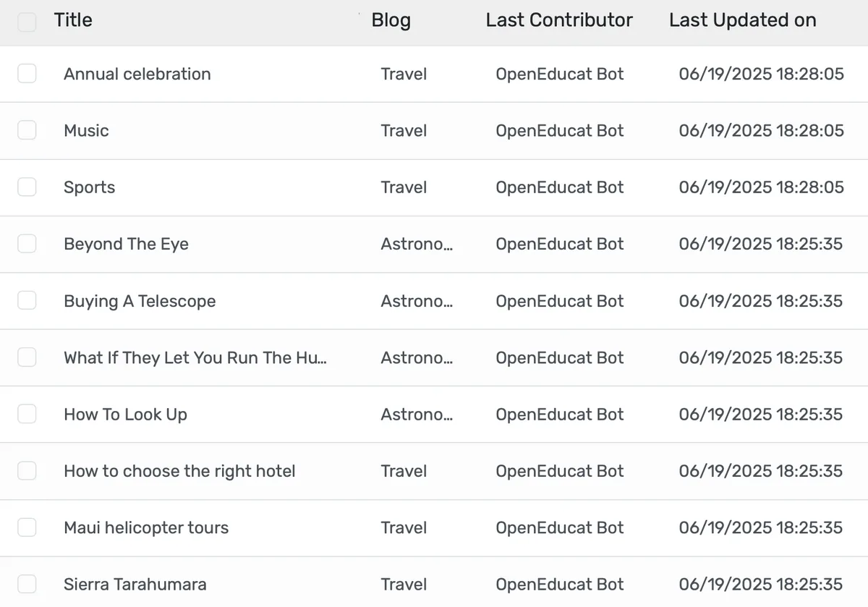The height and width of the screenshot is (607, 868).
Task: Check the How To Look Up row checkbox
Action: coord(27,414)
